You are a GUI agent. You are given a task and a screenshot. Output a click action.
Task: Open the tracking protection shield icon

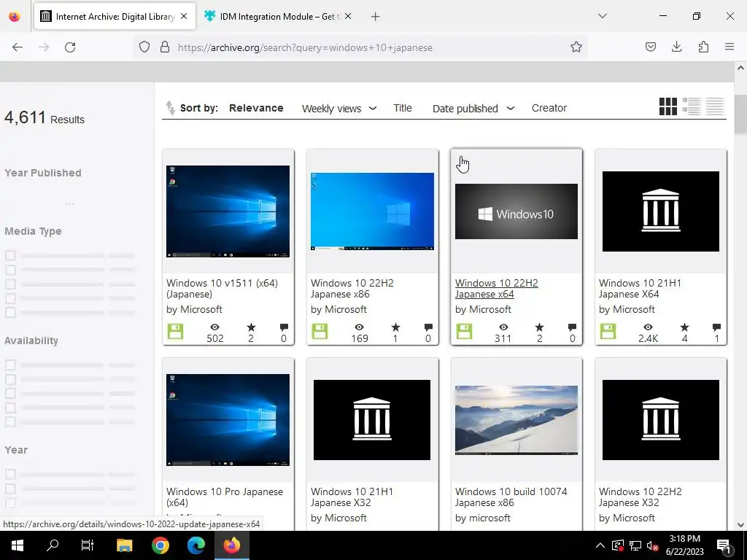pos(144,47)
